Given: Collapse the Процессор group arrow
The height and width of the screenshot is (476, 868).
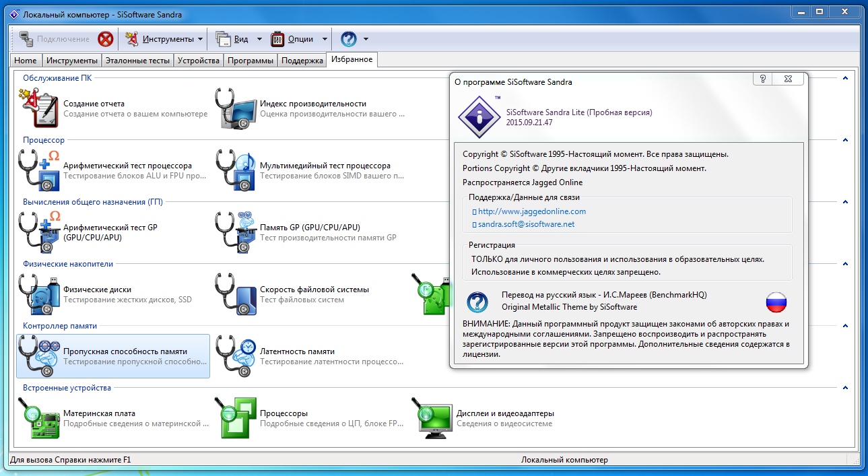Looking at the screenshot, I should pyautogui.click(x=844, y=140).
